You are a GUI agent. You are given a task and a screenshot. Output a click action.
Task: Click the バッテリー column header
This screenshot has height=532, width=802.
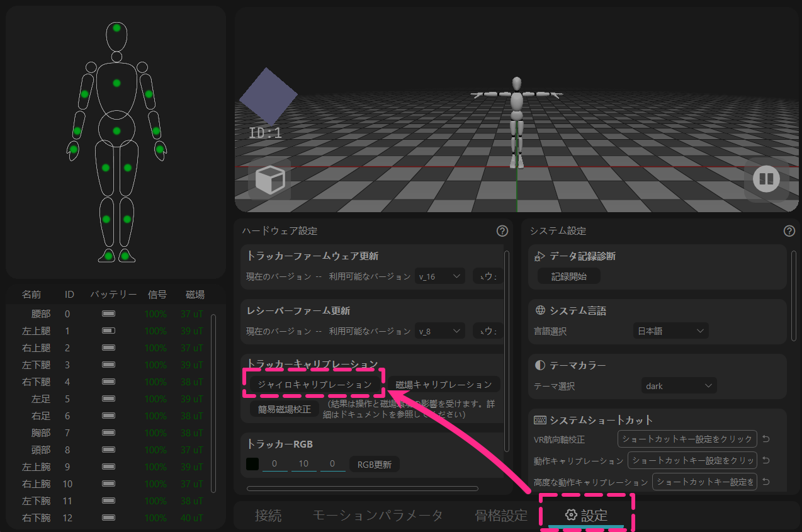tap(113, 294)
